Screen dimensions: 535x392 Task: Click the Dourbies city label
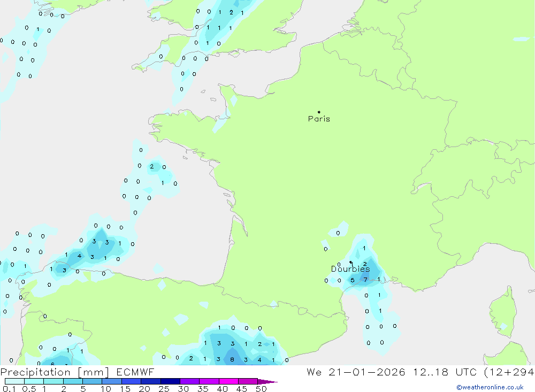(x=350, y=269)
